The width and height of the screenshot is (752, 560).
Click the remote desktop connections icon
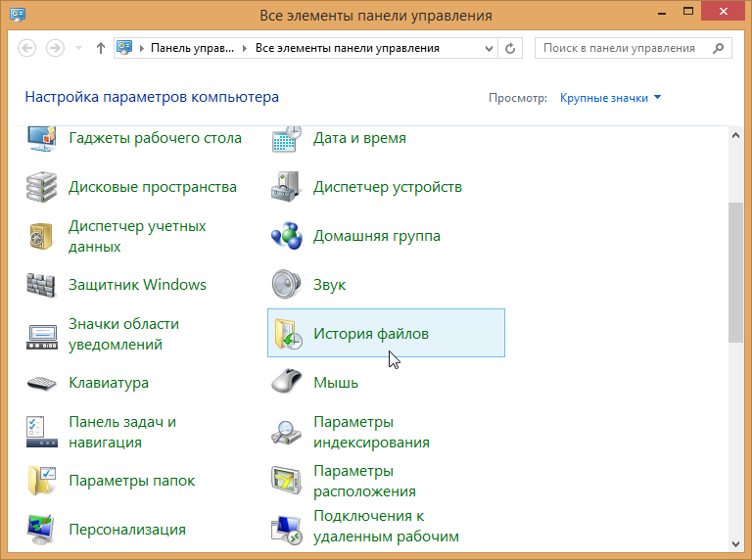[287, 531]
